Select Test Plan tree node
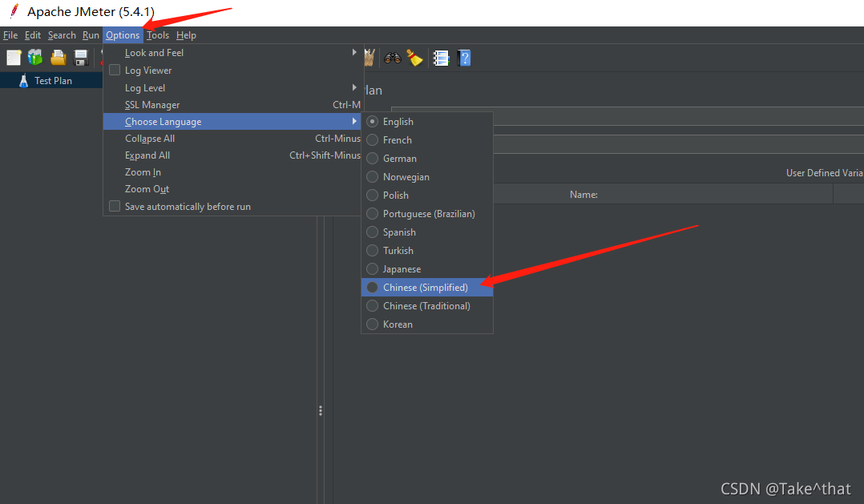 click(53, 80)
